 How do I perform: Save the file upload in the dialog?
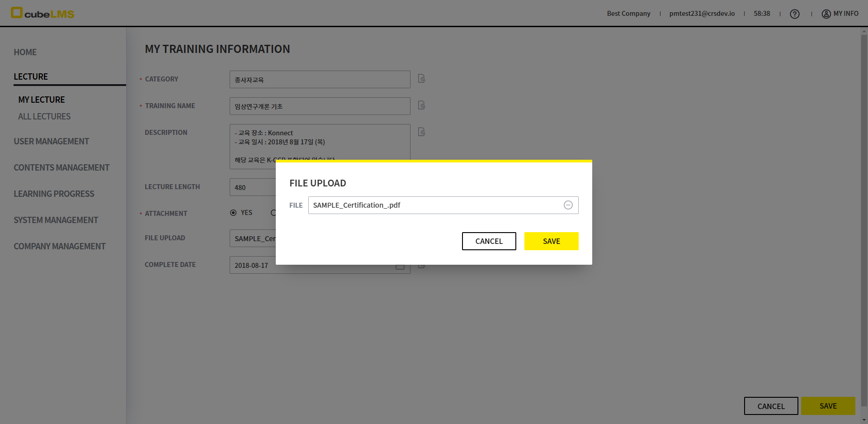551,241
